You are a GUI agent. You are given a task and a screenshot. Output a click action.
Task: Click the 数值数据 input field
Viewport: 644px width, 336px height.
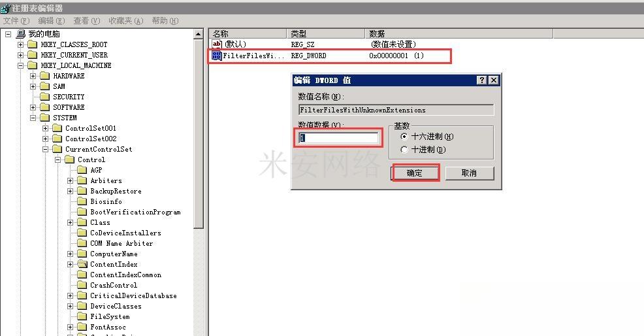tap(338, 138)
